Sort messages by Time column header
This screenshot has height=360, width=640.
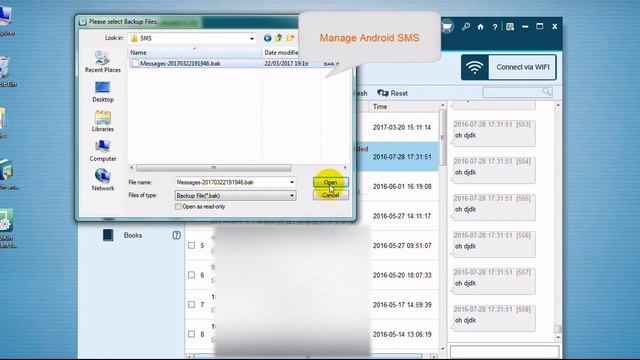coord(380,107)
